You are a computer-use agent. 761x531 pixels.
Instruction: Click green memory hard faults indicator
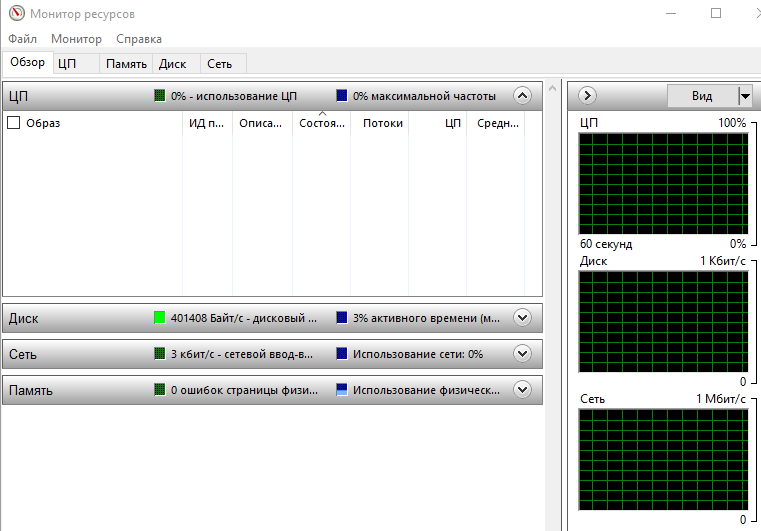[160, 390]
